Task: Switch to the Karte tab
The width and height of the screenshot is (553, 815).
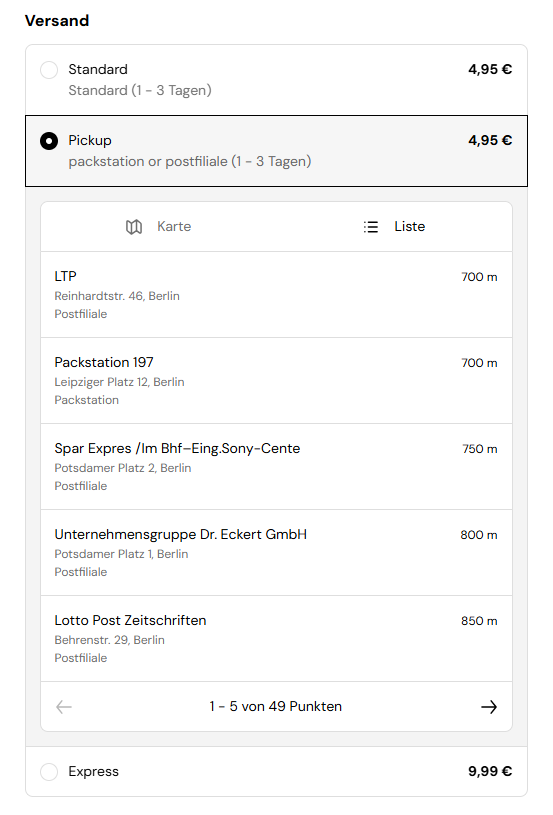Action: [159, 227]
